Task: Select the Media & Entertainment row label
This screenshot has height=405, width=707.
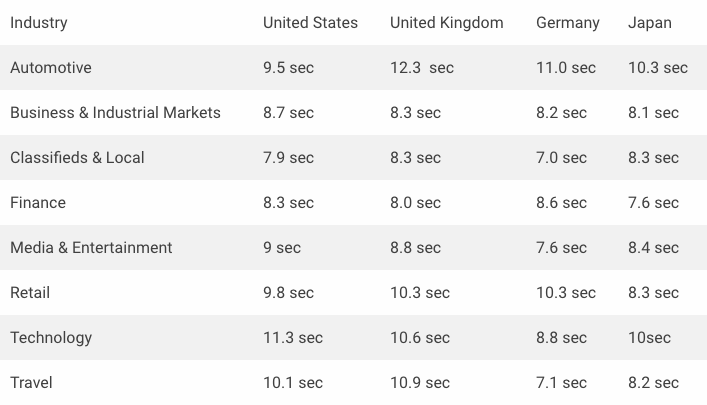Action: [x=91, y=248]
